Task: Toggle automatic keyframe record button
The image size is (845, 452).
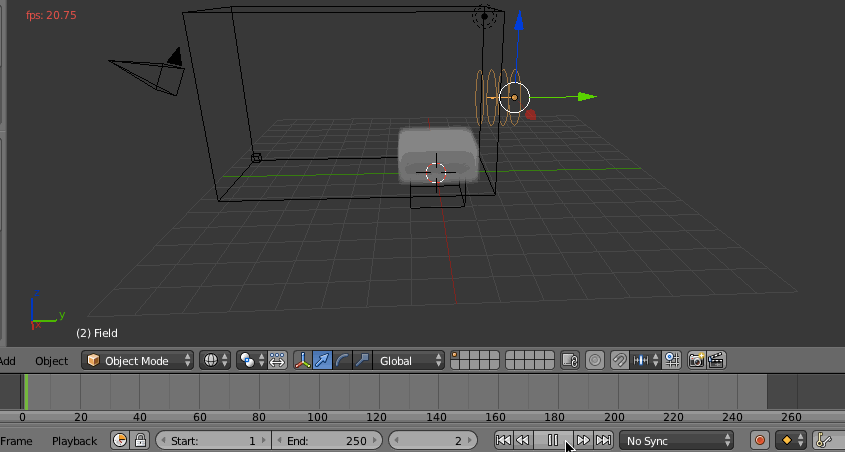Action: tap(760, 440)
